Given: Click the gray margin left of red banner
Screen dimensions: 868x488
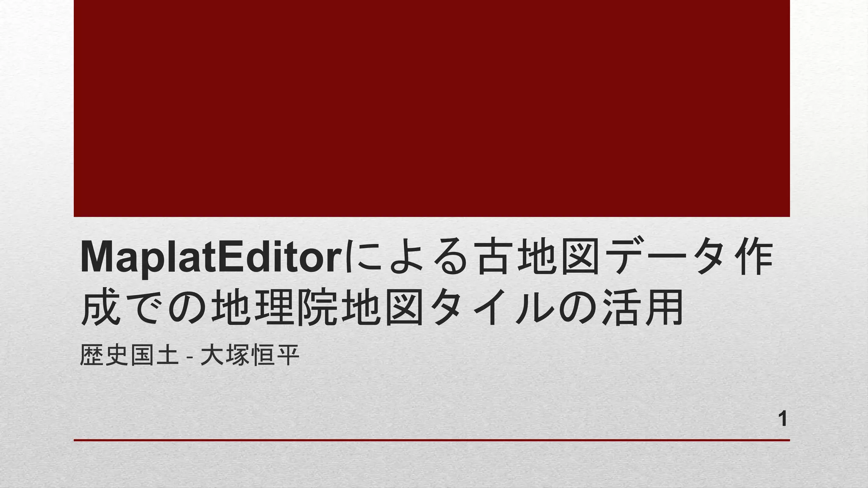Looking at the screenshot, I should click(x=37, y=108).
